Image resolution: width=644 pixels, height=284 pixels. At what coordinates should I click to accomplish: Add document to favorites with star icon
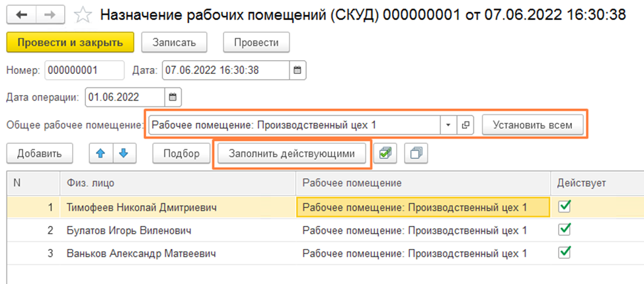coord(83,14)
